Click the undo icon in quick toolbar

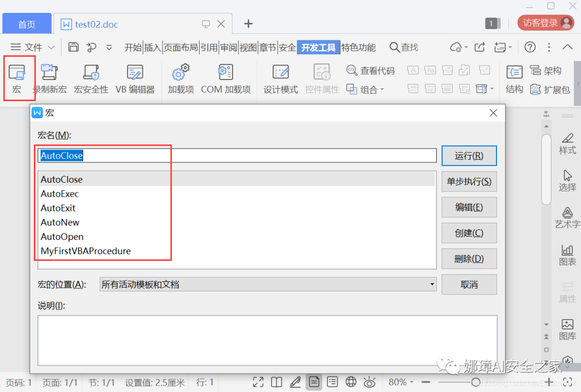[91, 47]
